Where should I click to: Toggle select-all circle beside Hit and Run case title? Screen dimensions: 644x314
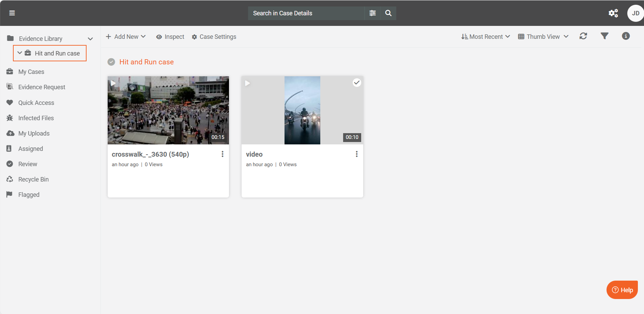click(111, 62)
